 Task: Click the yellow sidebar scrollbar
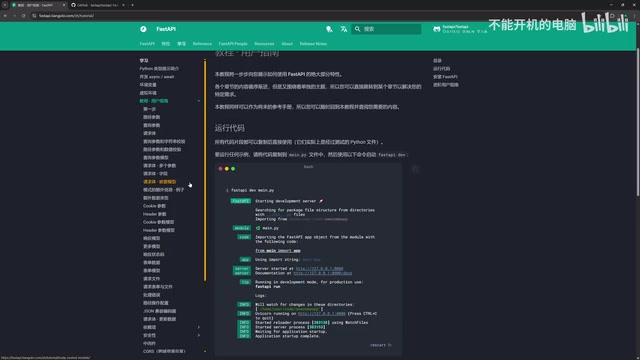click(205, 171)
